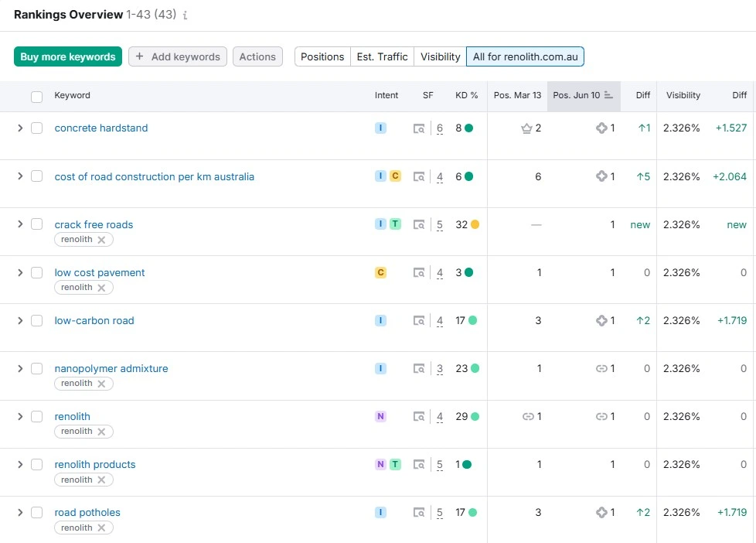Check the renolith products row checkbox
Screen dimensions: 756x543
pos(36,464)
